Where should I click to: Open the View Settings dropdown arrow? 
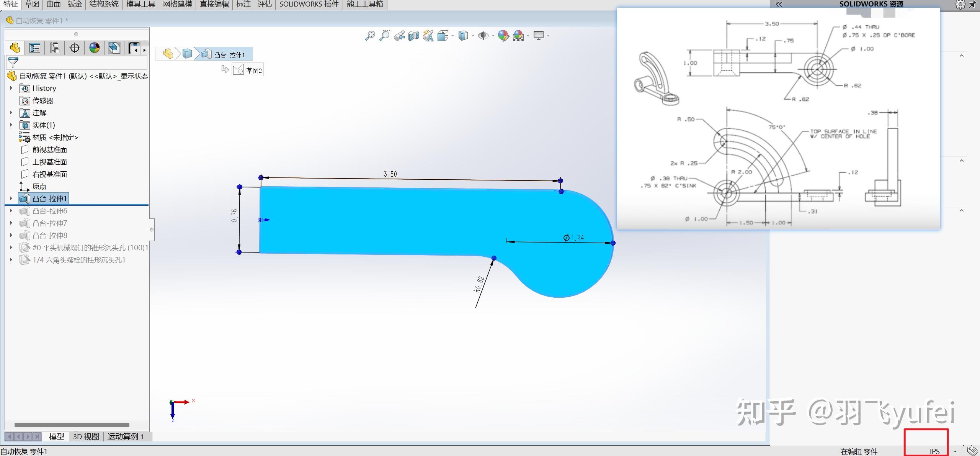[548, 35]
